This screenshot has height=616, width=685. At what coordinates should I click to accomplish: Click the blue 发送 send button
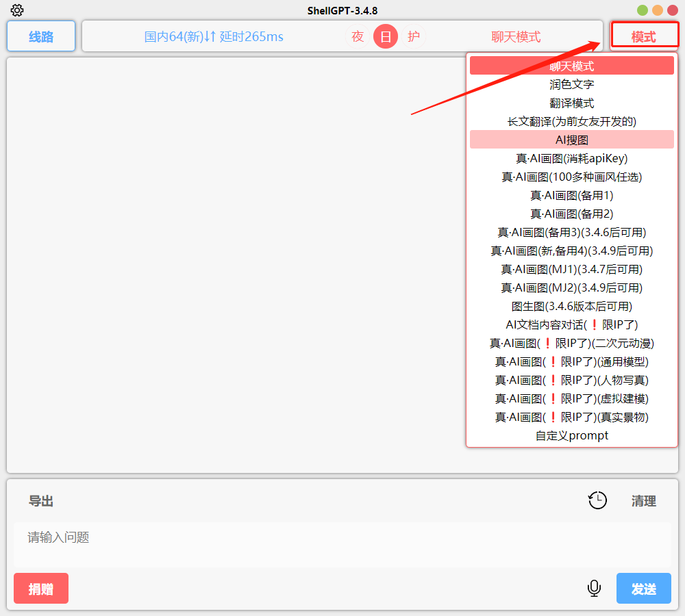pos(643,589)
